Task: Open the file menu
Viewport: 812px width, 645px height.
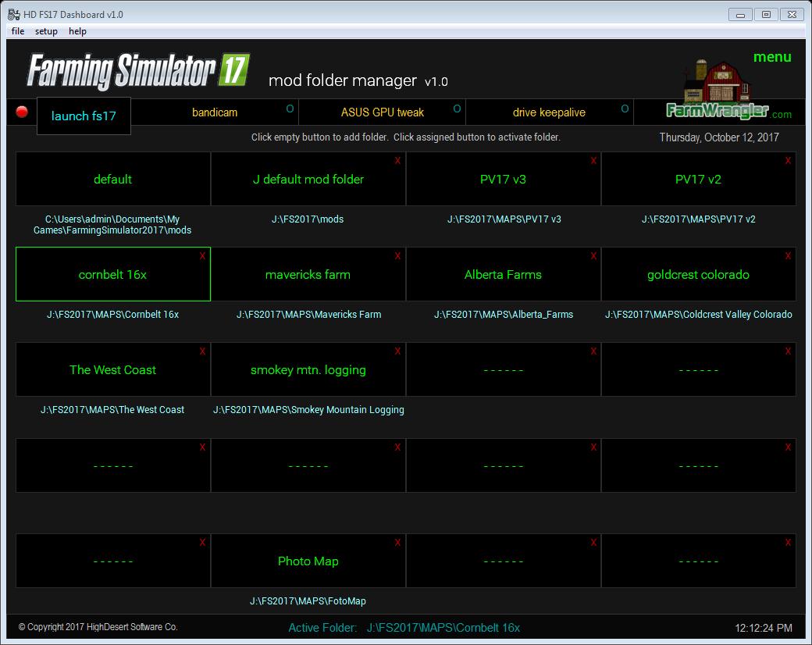Action: (x=18, y=31)
